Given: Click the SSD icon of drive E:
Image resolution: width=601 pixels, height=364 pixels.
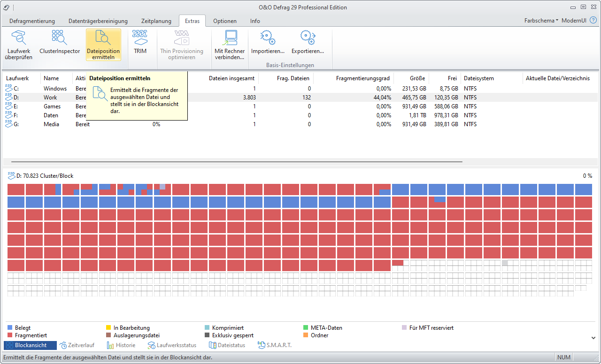Looking at the screenshot, I should point(9,106).
